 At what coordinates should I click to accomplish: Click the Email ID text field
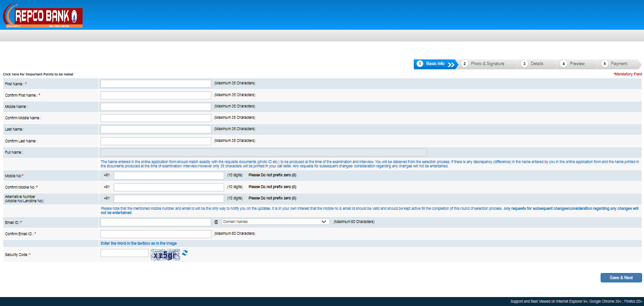(156, 222)
